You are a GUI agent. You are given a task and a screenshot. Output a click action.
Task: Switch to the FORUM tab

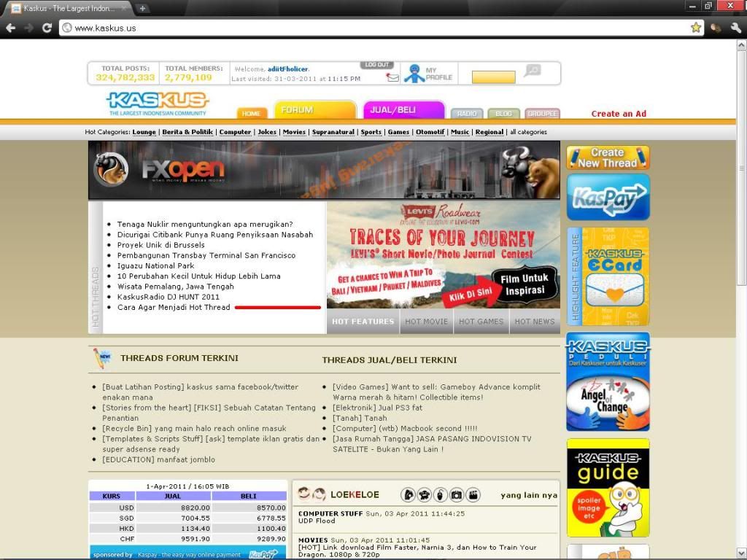point(315,110)
